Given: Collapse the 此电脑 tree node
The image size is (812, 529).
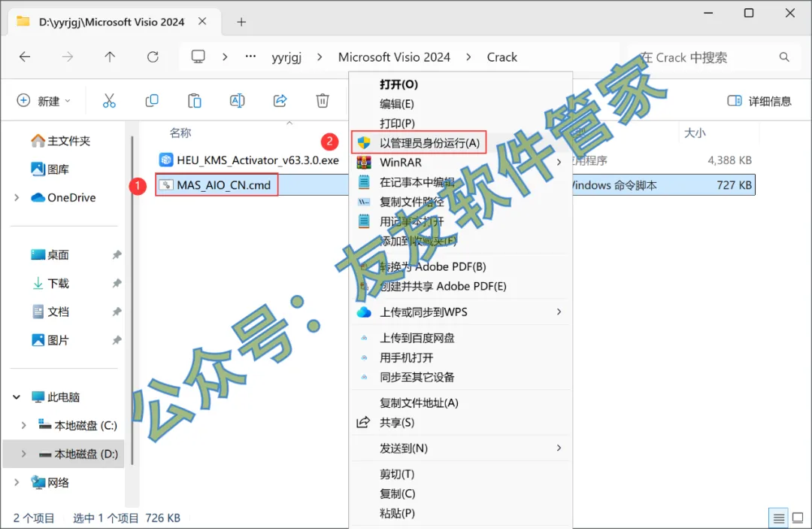Looking at the screenshot, I should [x=17, y=397].
